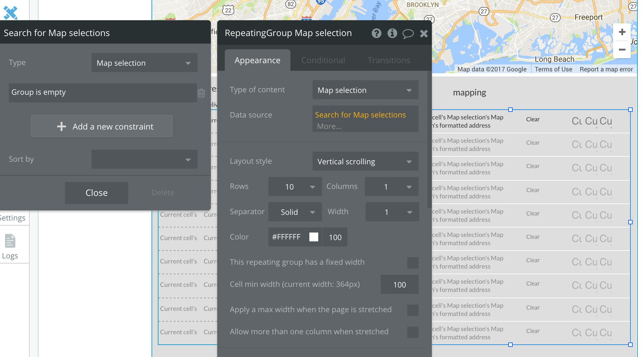644x357 pixels.
Task: Switch to the Transitions tab
Action: (389, 60)
